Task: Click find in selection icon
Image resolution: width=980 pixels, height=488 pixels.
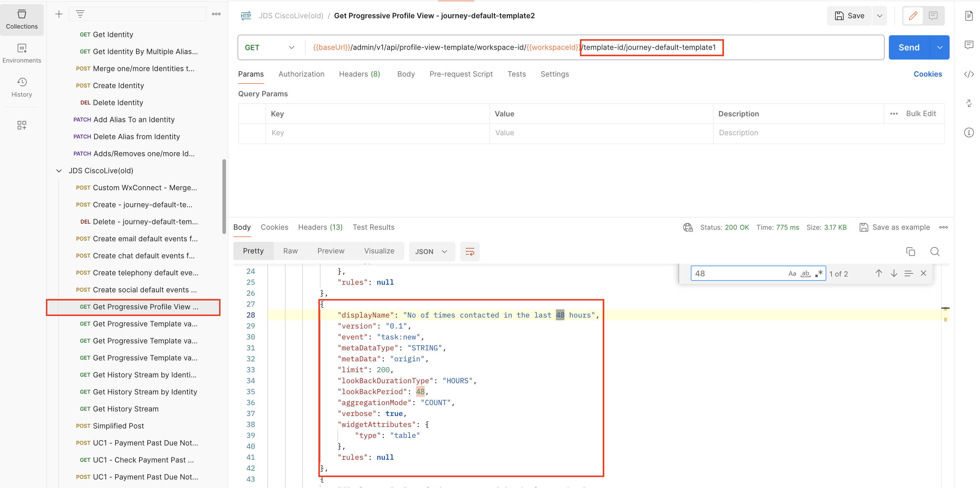Action: (x=909, y=273)
